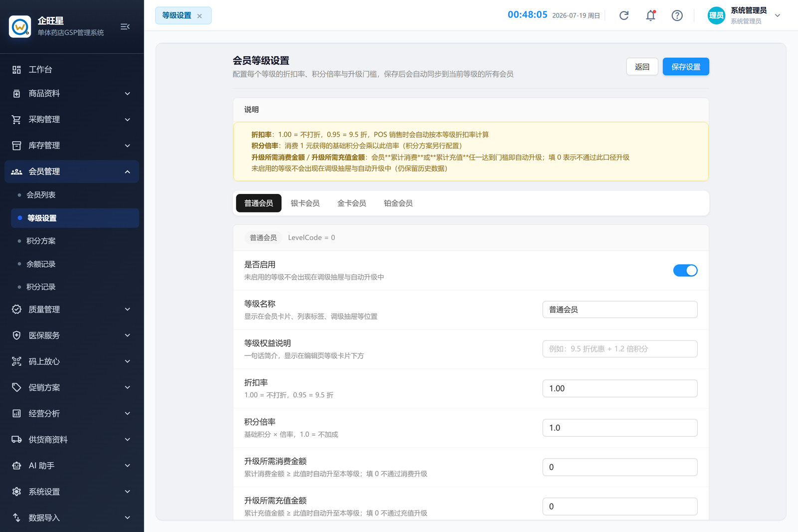Image resolution: width=798 pixels, height=532 pixels.
Task: Expand the AI 助手 menu chevron
Action: (127, 466)
